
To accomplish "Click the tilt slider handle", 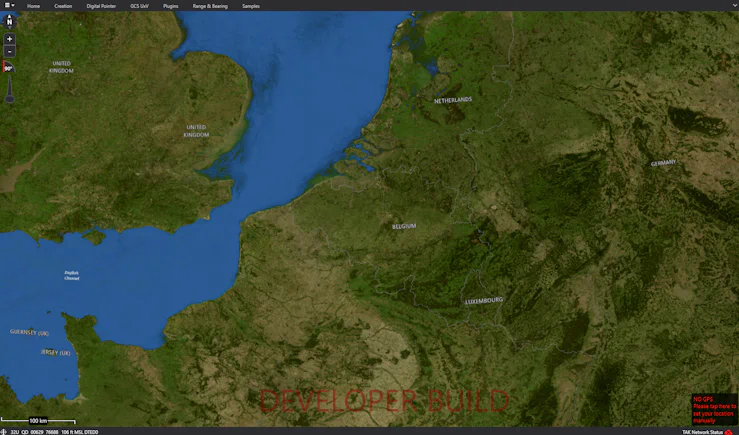I will click(x=9, y=98).
